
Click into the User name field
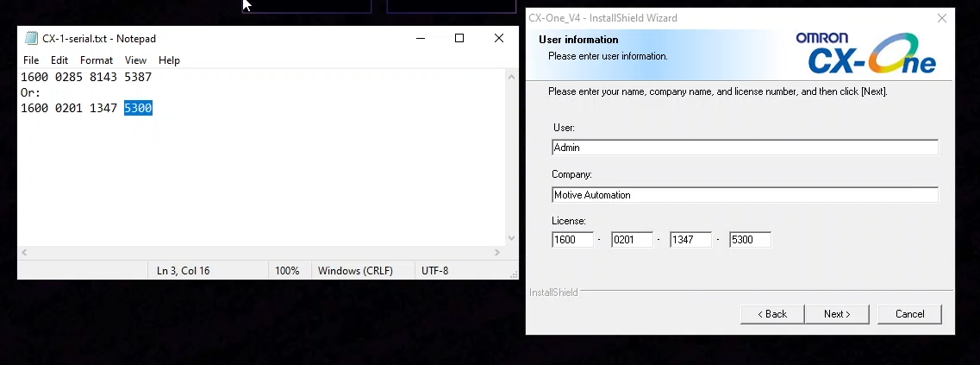(745, 148)
